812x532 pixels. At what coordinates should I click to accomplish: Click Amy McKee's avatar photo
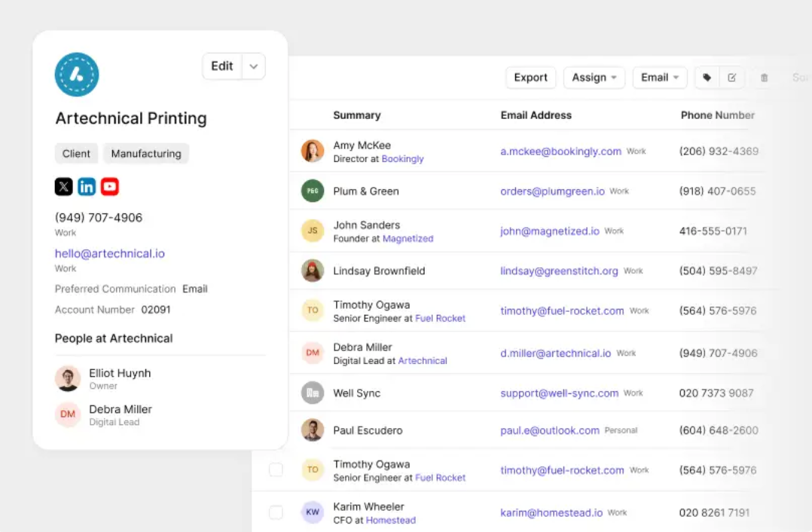click(313, 151)
